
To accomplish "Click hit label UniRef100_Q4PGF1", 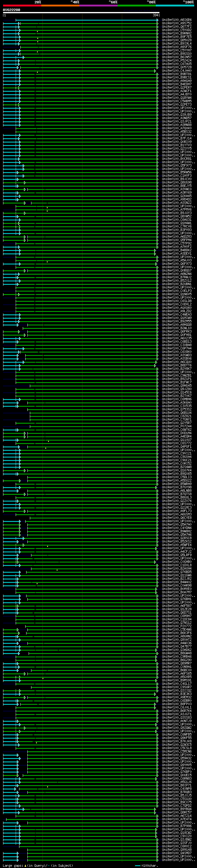I will tap(177, 446).
